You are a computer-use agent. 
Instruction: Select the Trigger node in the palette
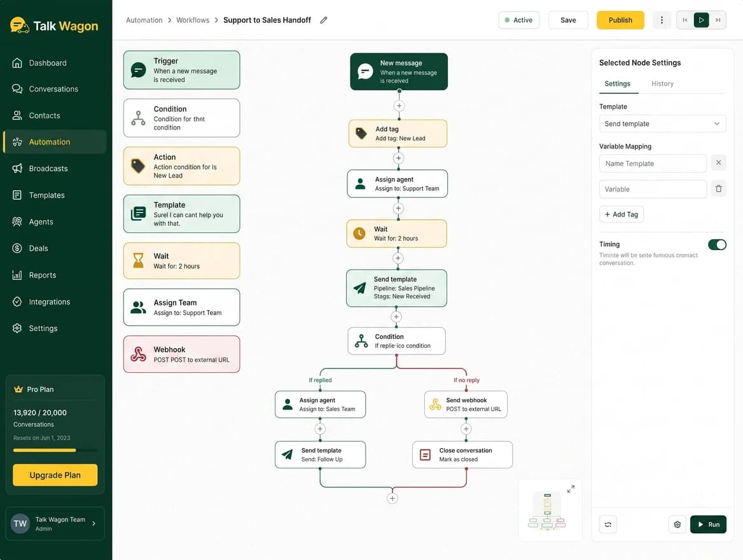(181, 70)
